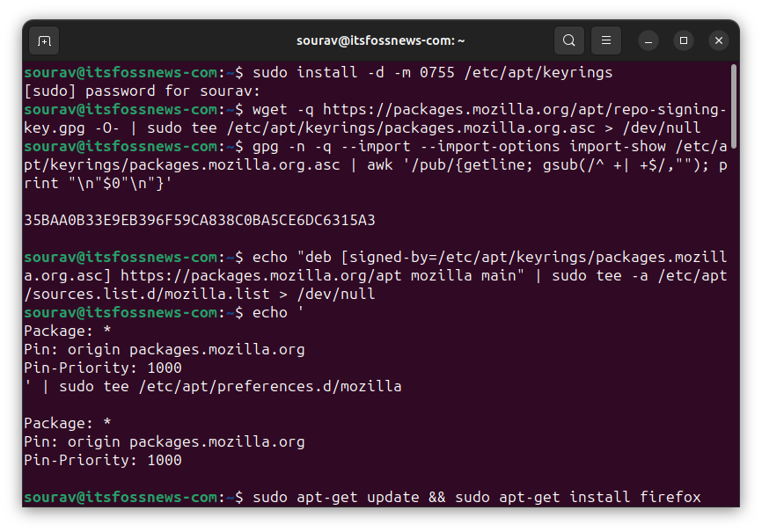Open the hamburger menu in the titlebar

tap(605, 40)
